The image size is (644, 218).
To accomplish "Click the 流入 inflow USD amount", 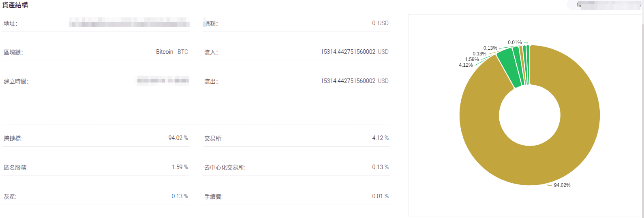I will [x=354, y=52].
